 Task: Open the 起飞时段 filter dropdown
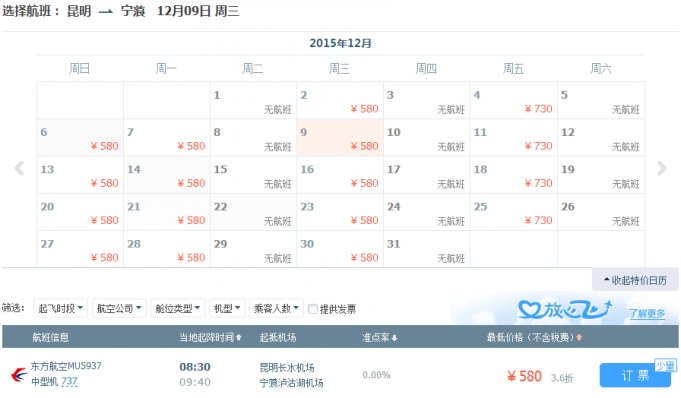pyautogui.click(x=60, y=308)
